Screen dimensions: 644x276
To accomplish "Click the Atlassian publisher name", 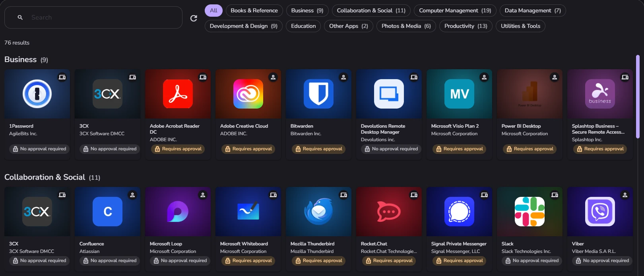I will point(89,251).
